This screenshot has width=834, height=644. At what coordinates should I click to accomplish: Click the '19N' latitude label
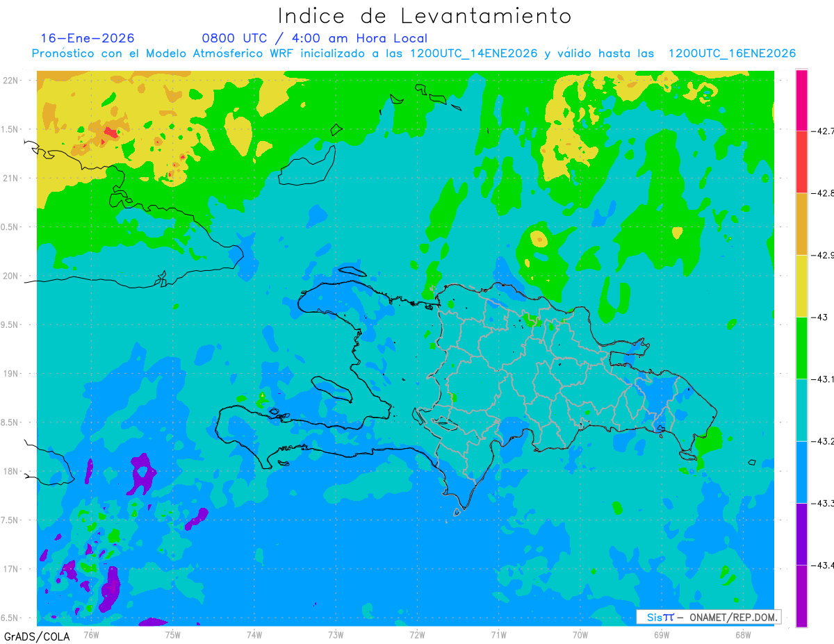10,374
